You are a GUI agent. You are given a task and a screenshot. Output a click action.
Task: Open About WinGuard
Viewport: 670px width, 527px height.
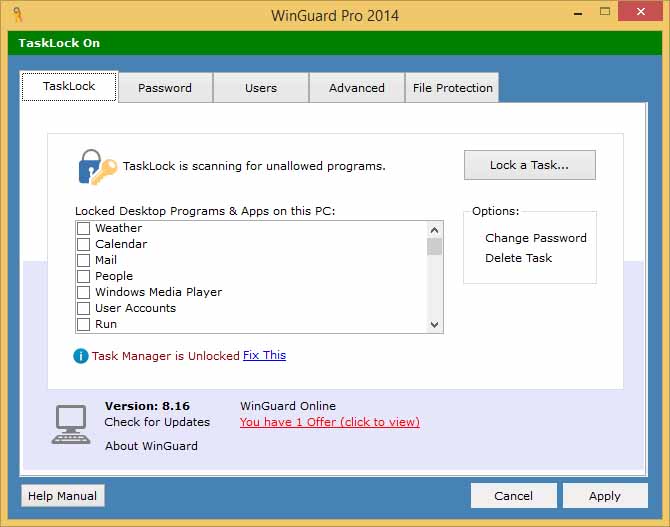151,446
